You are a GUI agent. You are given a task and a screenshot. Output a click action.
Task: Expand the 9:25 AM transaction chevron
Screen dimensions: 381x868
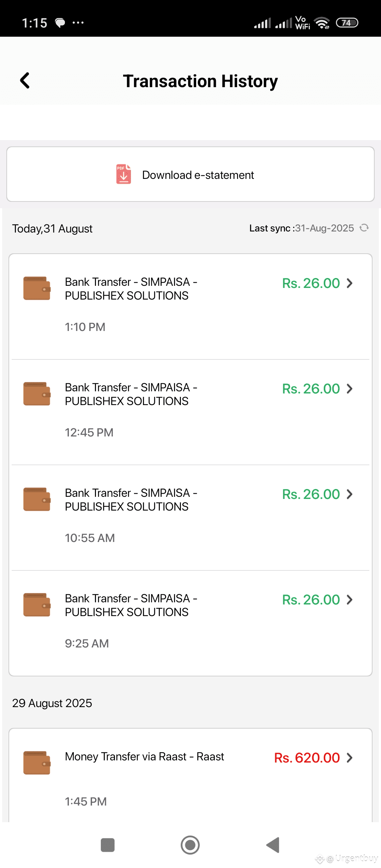349,599
